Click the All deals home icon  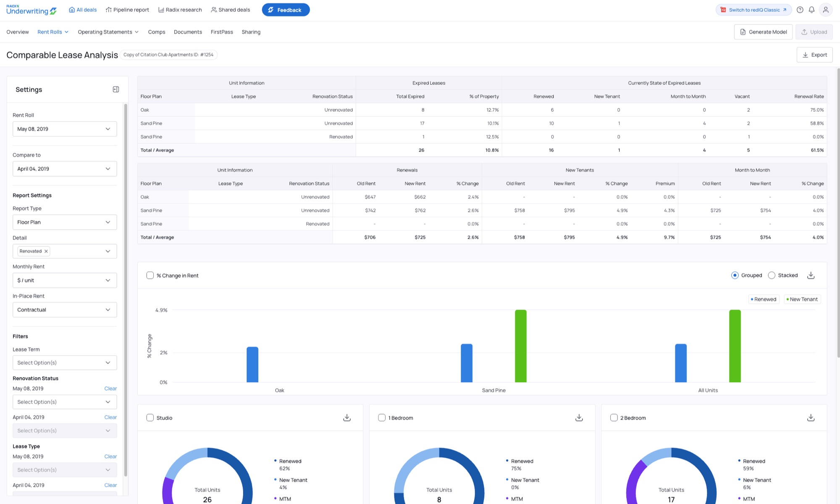pyautogui.click(x=72, y=10)
